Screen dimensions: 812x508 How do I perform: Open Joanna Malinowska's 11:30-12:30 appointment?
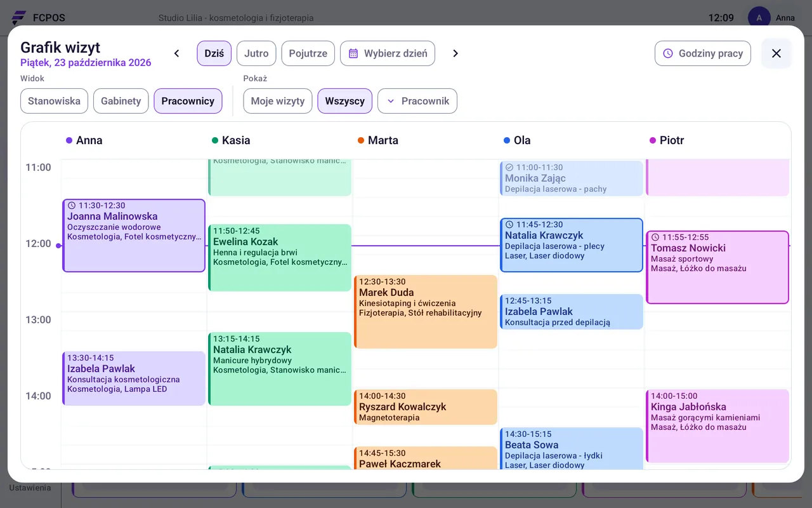click(134, 236)
